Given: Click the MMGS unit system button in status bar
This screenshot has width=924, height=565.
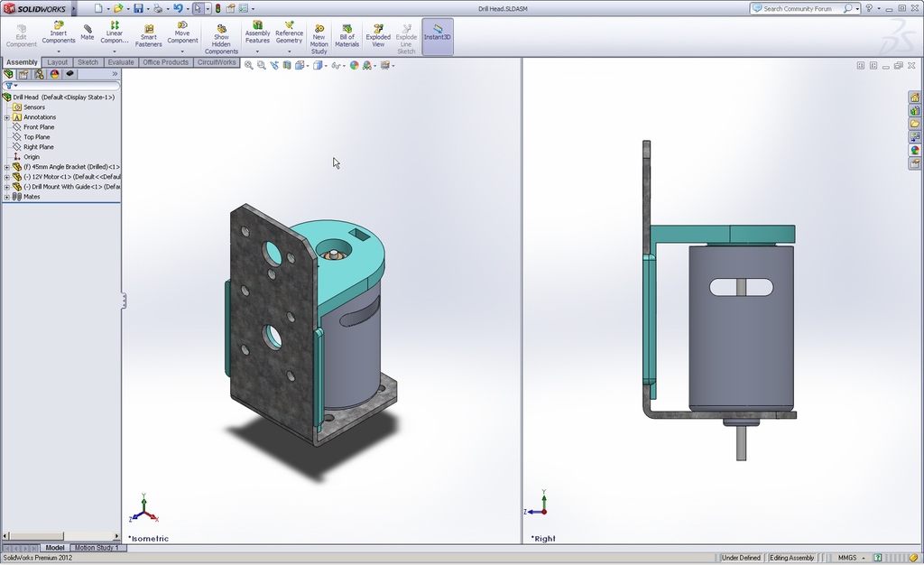Looking at the screenshot, I should (846, 558).
